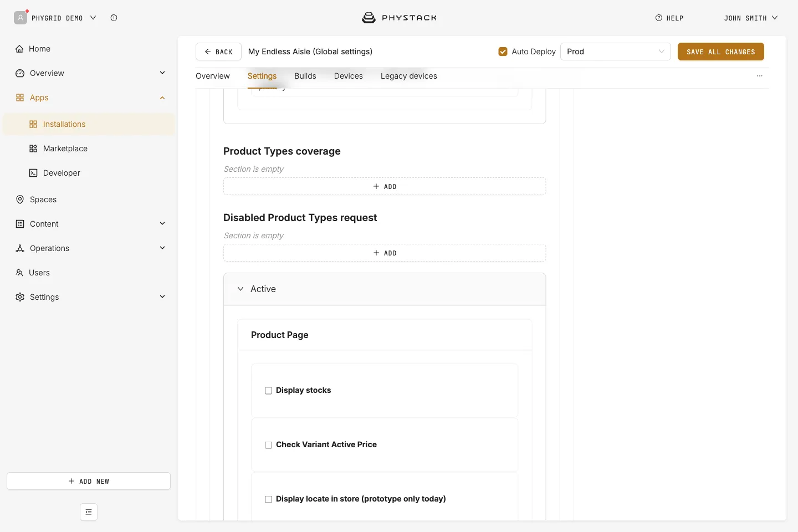Switch to the Devices tab
798x532 pixels.
click(349, 76)
